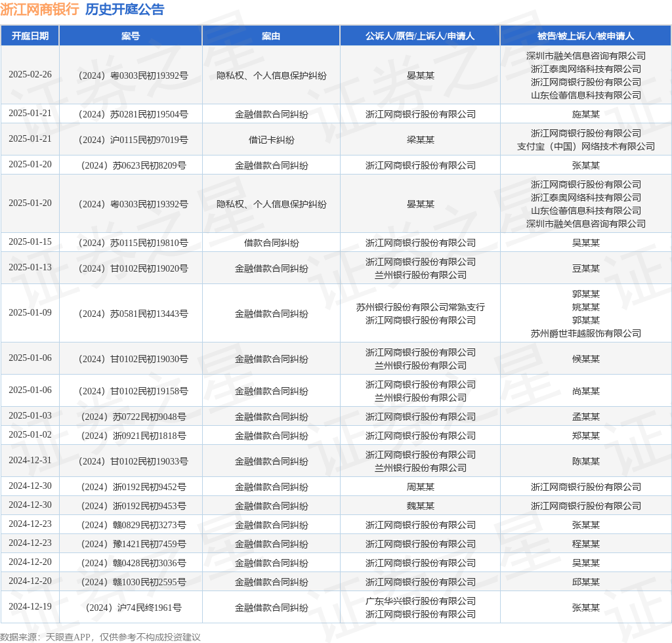Click 晏某某 in the 2025-02-26 row
Image resolution: width=672 pixels, height=643 pixels.
pos(421,75)
